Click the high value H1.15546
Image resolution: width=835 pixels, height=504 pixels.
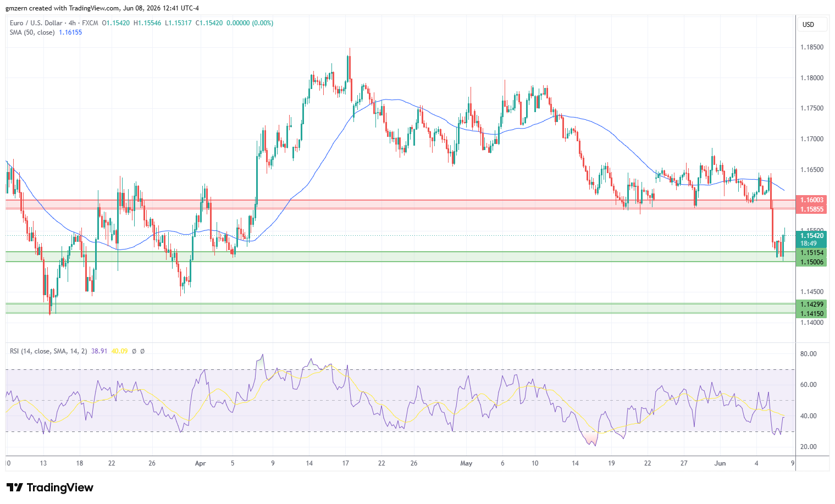147,23
